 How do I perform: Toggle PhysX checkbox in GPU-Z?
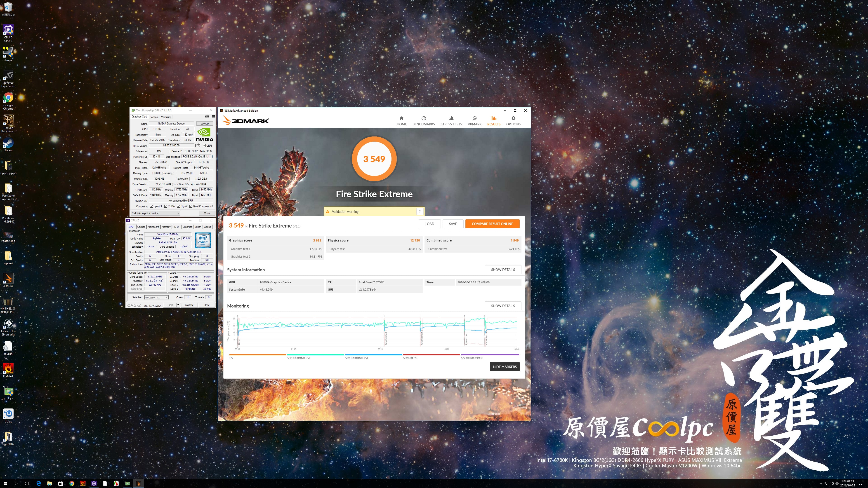tap(179, 206)
